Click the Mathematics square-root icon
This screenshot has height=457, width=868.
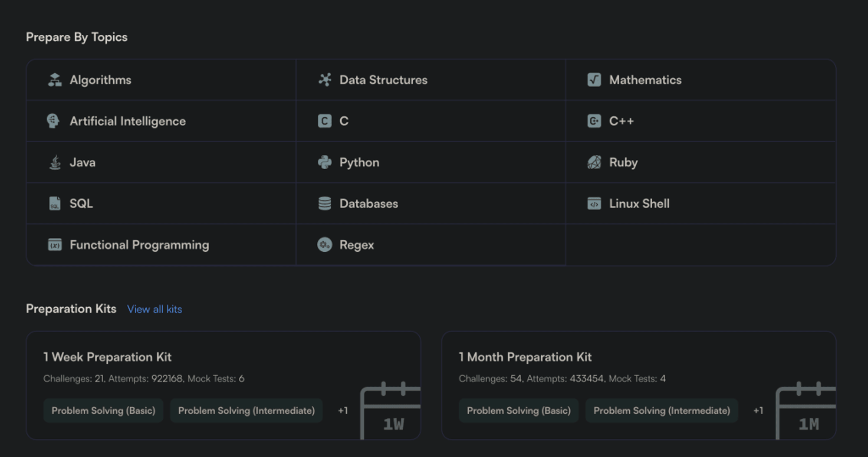[594, 80]
